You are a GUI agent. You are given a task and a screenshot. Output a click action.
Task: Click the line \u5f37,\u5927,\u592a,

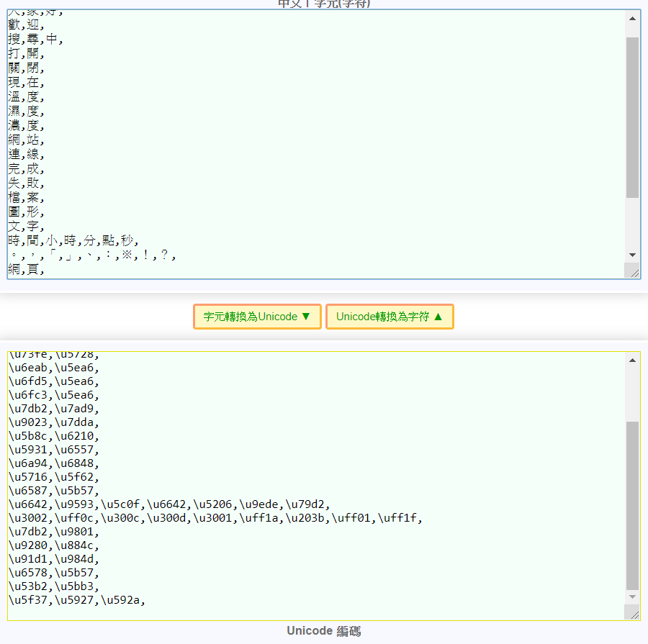point(77,600)
